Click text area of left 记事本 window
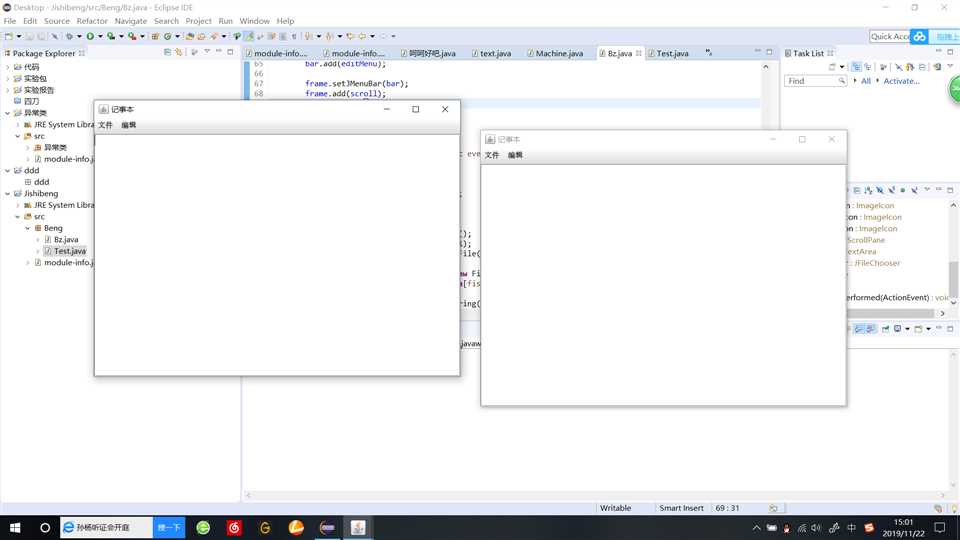 pos(277,255)
